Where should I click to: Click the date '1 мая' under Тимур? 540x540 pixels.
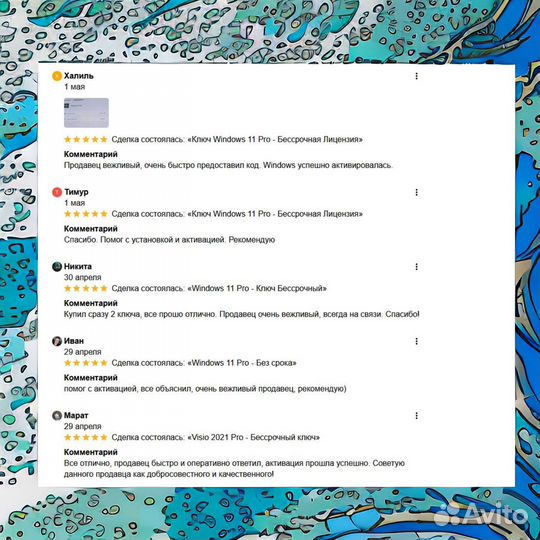[x=74, y=203]
